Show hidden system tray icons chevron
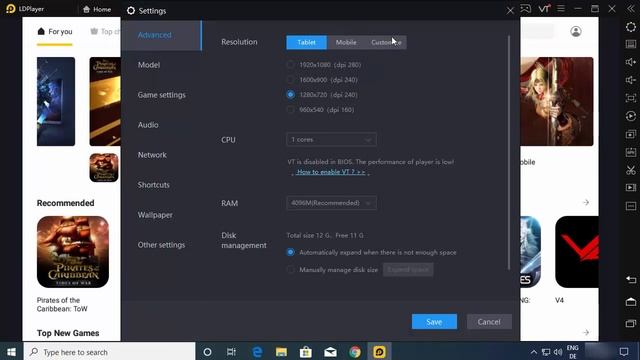Screen dimensions: 640x360 pyautogui.click(x=533, y=352)
